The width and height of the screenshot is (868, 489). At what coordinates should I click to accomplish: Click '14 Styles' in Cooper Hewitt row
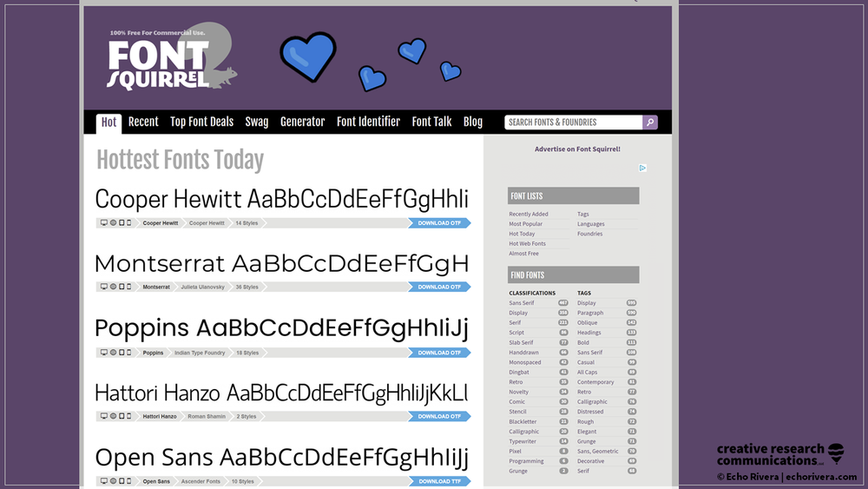click(247, 223)
